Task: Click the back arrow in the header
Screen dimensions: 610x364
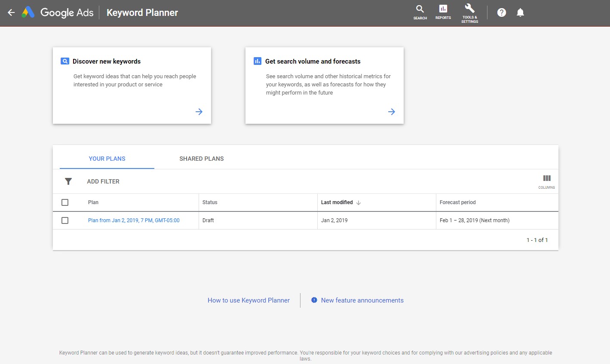Action: tap(11, 12)
